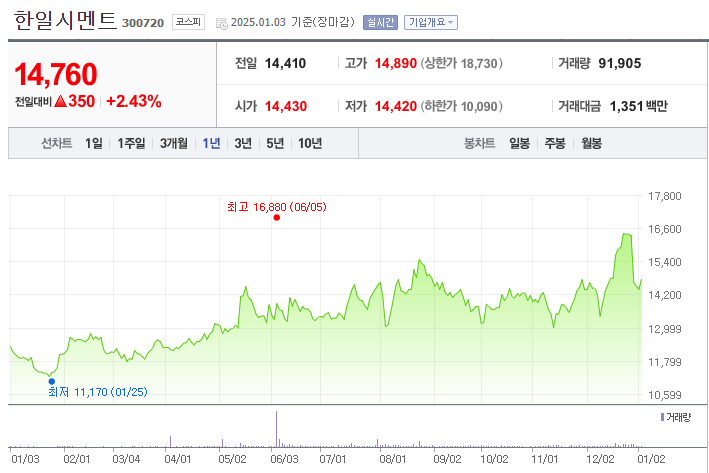Click the 거래대금 value 1,351 백만

[638, 106]
